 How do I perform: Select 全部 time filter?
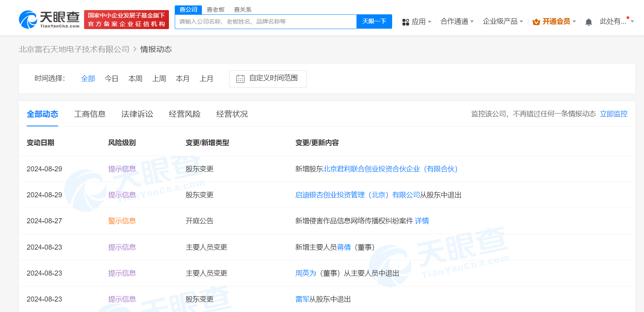[x=88, y=79]
